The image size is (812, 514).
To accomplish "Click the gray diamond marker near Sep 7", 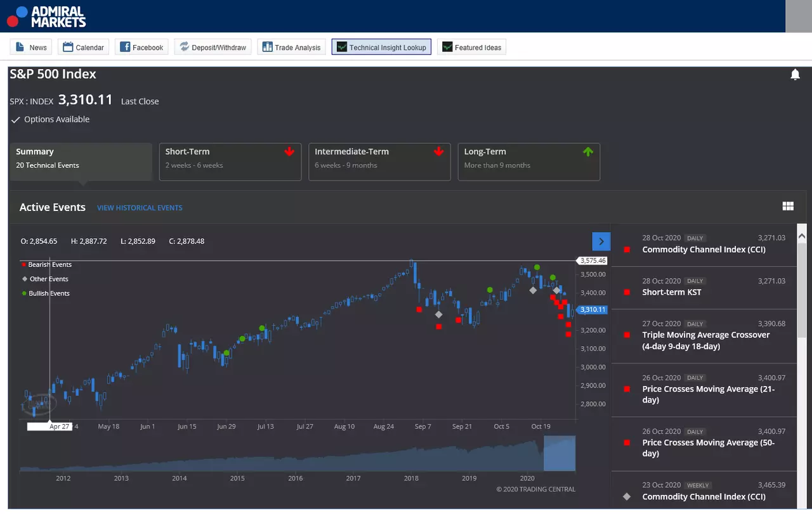I will tap(438, 314).
